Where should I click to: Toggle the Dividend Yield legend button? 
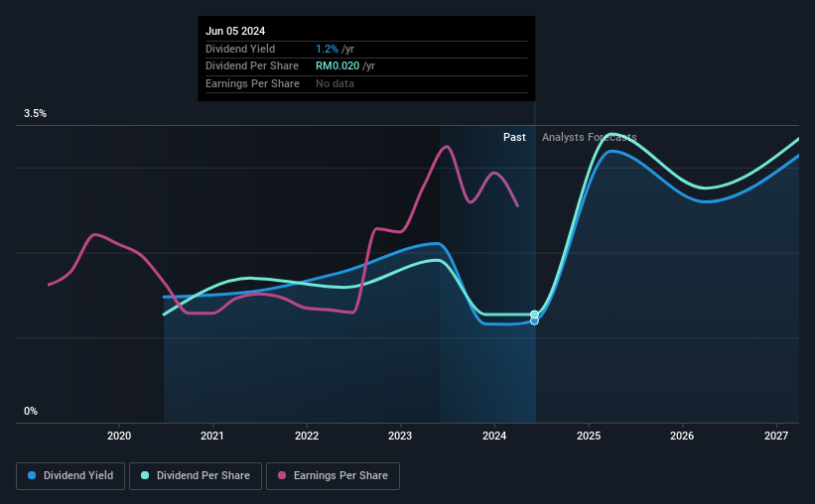(x=70, y=476)
